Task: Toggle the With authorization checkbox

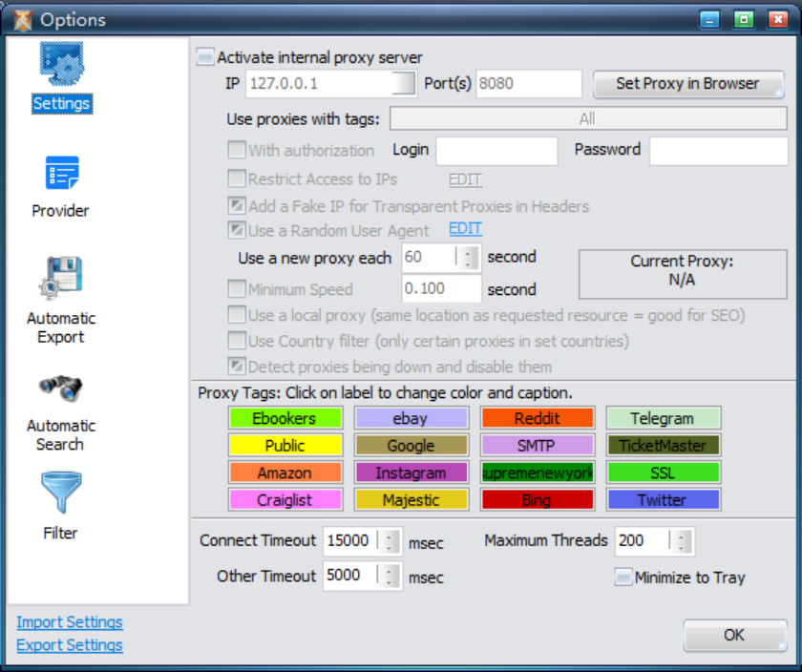Action: pos(237,150)
